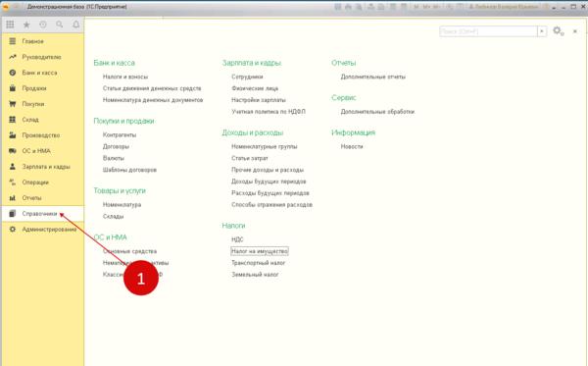588x366 pixels.
Task: Open the Сотрудники link
Action: (x=247, y=77)
